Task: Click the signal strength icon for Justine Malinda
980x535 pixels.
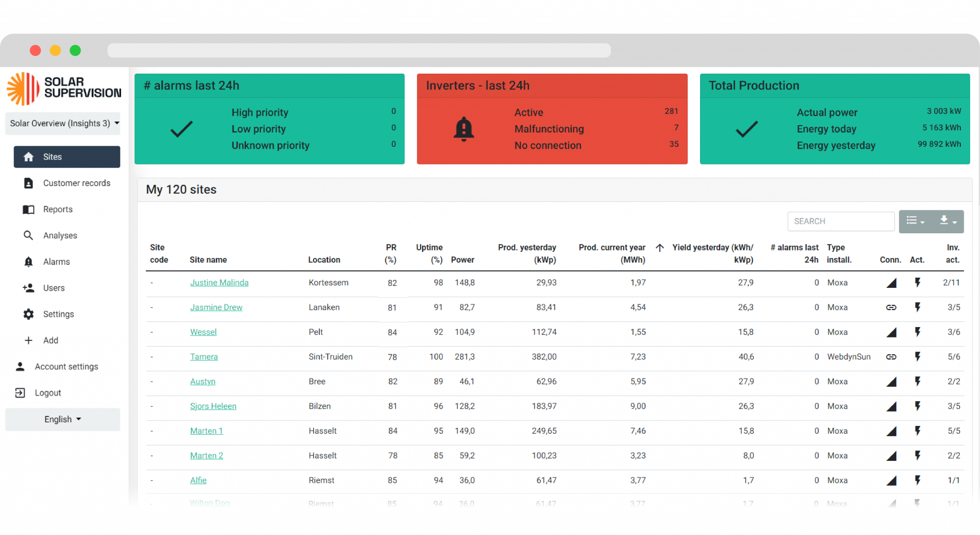Action: [x=891, y=283]
